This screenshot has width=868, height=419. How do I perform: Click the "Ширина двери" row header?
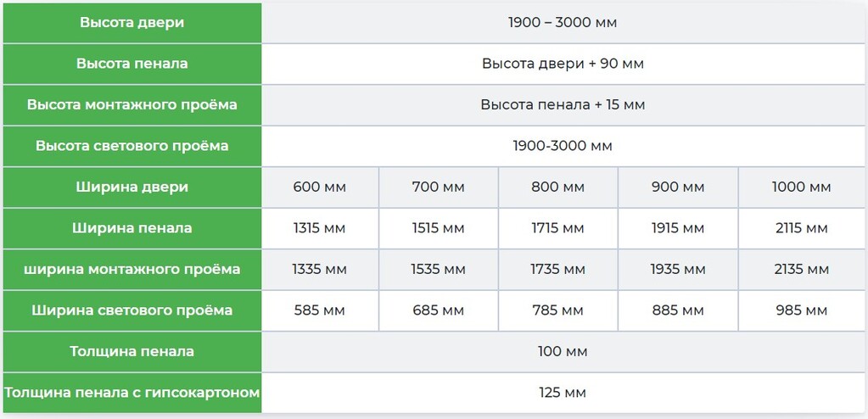point(132,187)
